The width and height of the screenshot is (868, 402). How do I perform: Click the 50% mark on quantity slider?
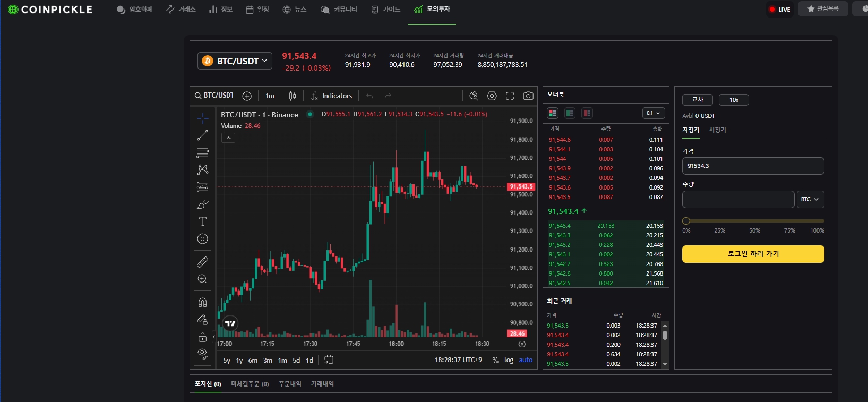754,221
